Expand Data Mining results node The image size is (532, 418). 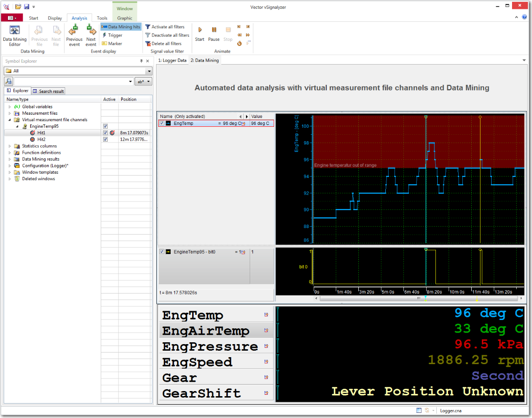9,159
